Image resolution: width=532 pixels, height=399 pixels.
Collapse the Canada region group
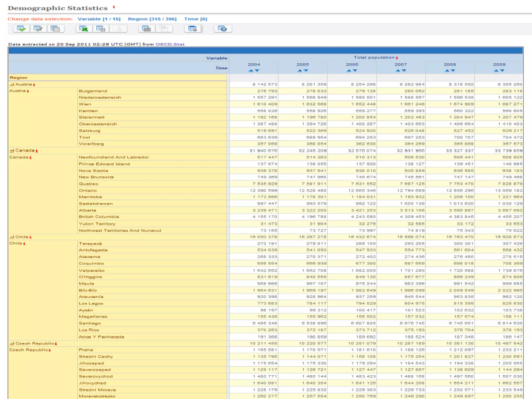point(12,151)
